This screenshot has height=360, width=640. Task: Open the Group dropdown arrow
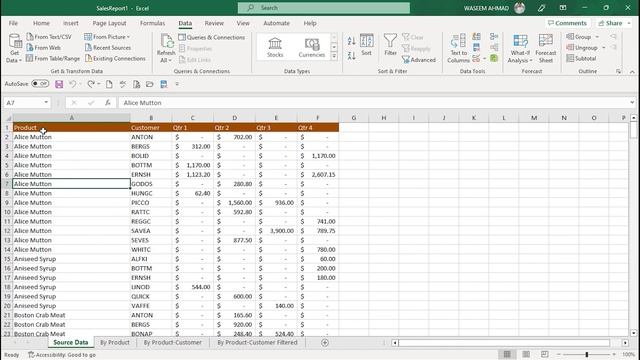click(597, 37)
